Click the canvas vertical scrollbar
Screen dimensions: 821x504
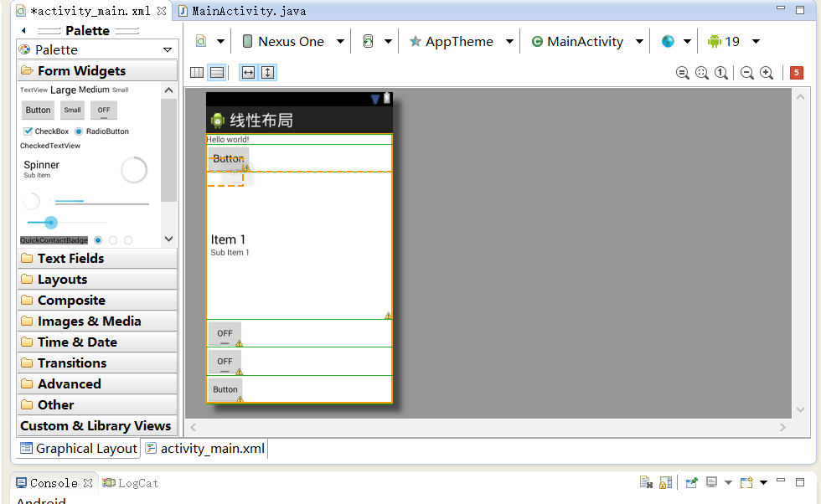pos(800,251)
